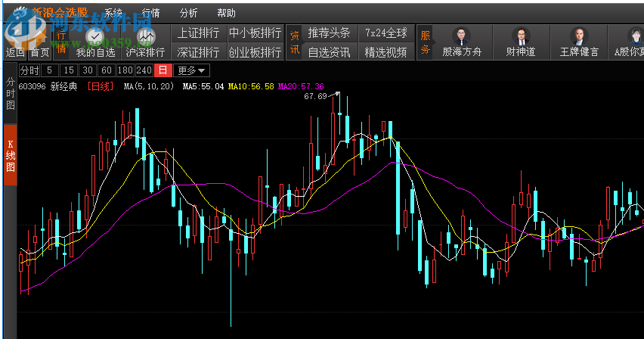Open 自选资讯 news
644x339 pixels.
point(329,52)
